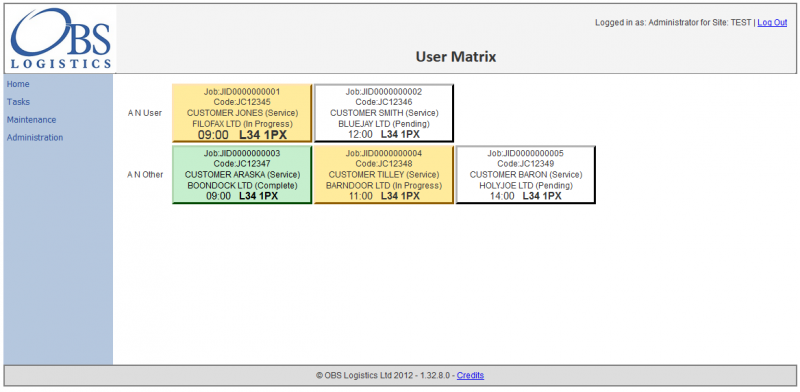The width and height of the screenshot is (800, 392).
Task: Open the Home menu item
Action: pos(18,84)
